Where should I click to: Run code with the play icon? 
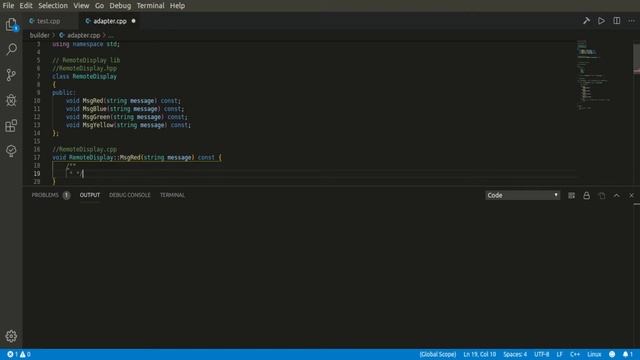point(601,21)
